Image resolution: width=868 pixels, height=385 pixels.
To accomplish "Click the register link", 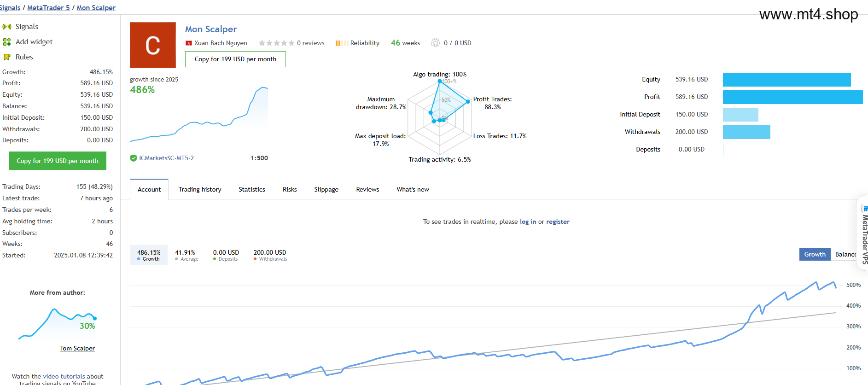I will point(558,222).
